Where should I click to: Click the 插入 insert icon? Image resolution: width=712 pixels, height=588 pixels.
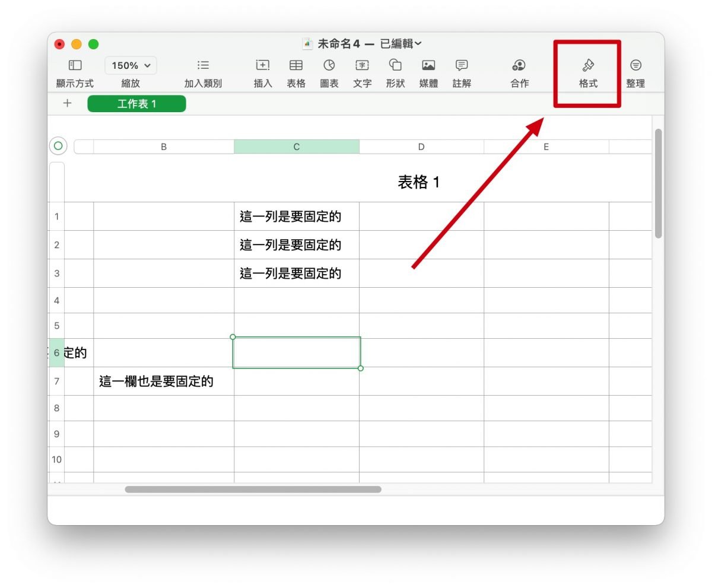[262, 65]
